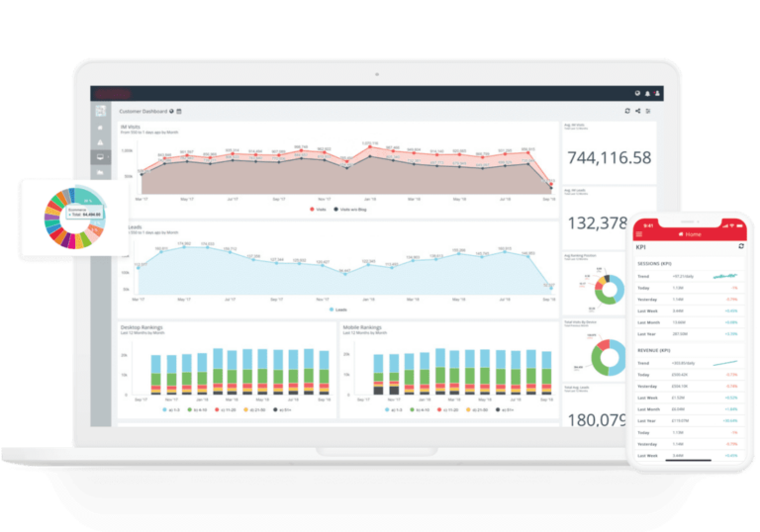Click the notifications bell in the top bar

(x=647, y=93)
